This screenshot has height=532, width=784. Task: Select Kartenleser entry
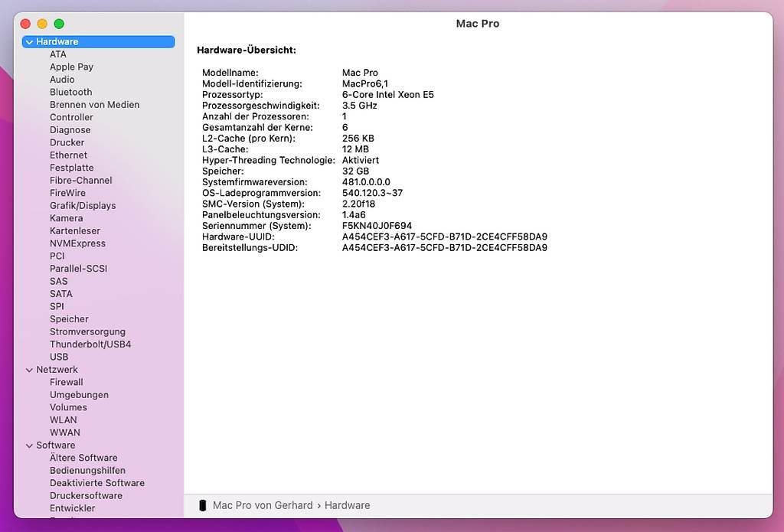tap(75, 230)
